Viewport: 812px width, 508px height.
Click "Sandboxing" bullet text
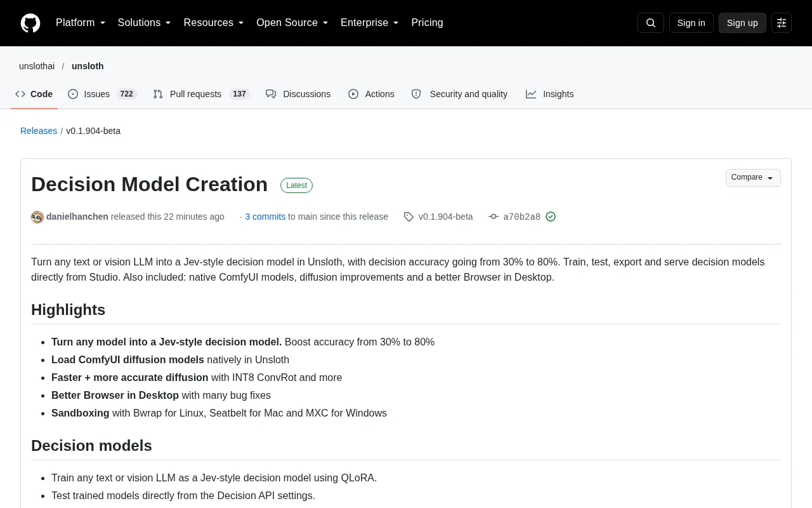tap(80, 413)
